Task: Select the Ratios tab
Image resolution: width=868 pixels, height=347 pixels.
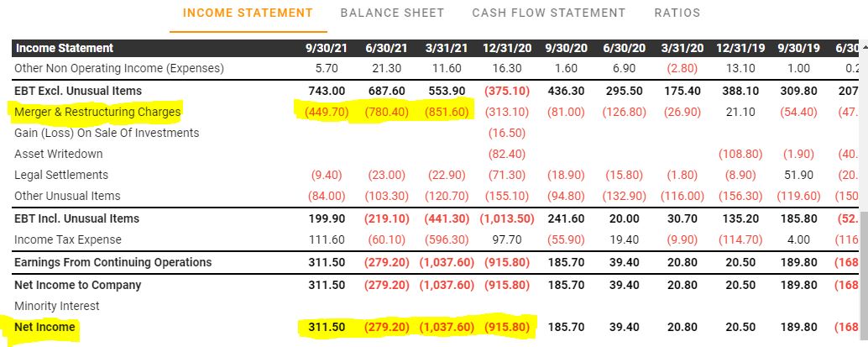Action: tap(677, 13)
